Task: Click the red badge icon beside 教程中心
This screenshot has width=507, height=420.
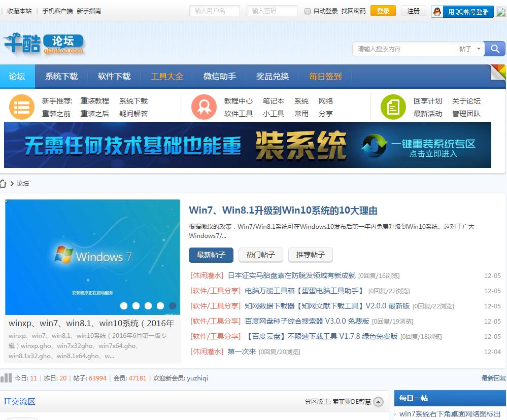Action: point(204,107)
